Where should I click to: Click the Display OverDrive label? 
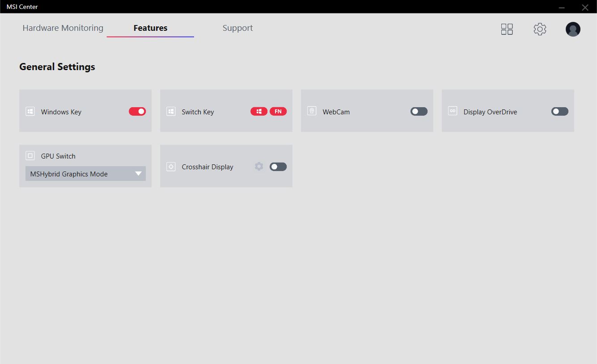pyautogui.click(x=490, y=112)
